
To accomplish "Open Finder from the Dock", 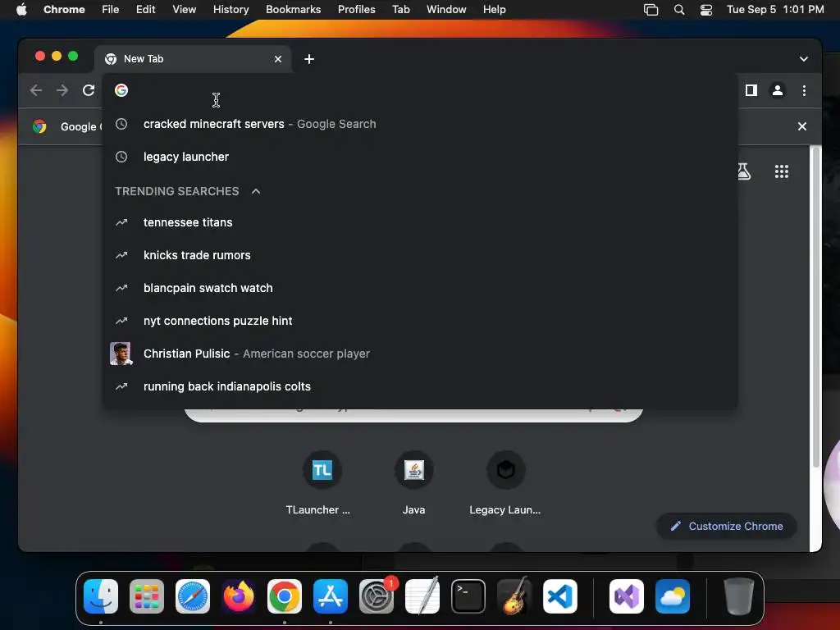I will click(101, 596).
